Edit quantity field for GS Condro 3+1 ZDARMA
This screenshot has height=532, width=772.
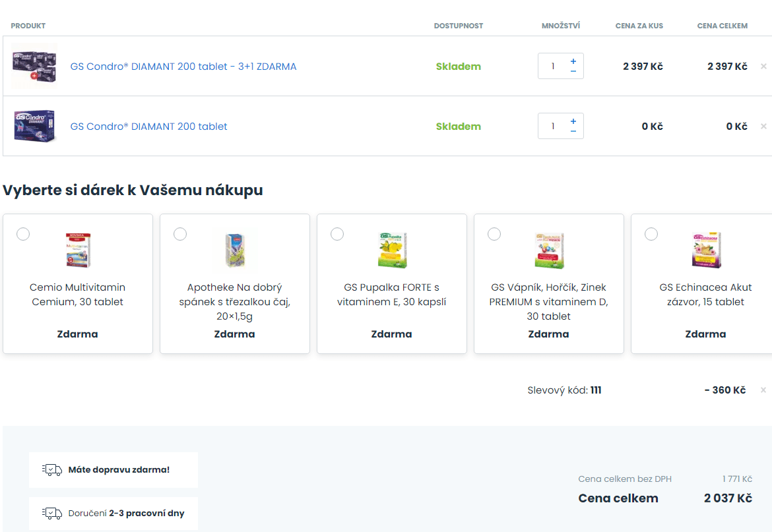coord(553,66)
